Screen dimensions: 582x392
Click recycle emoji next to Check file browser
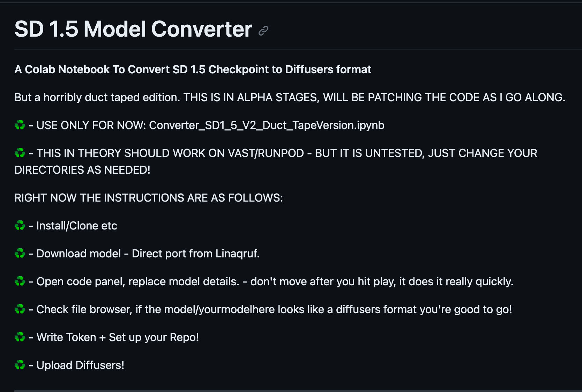pos(20,309)
